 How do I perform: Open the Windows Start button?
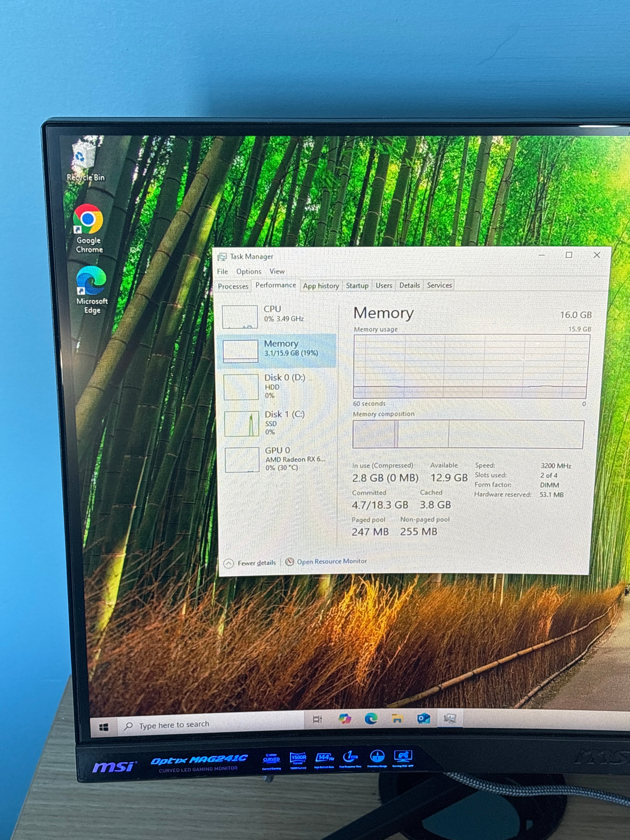click(x=104, y=727)
